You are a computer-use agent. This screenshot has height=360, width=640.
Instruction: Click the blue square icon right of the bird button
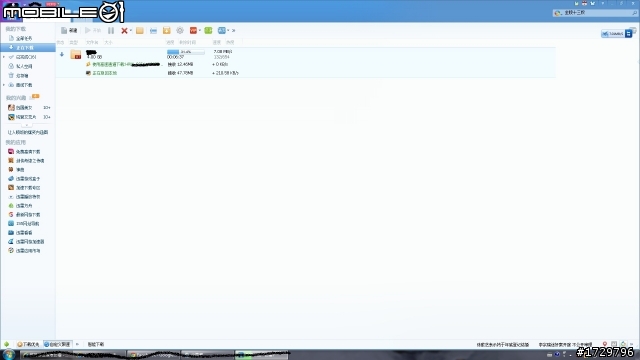(629, 34)
